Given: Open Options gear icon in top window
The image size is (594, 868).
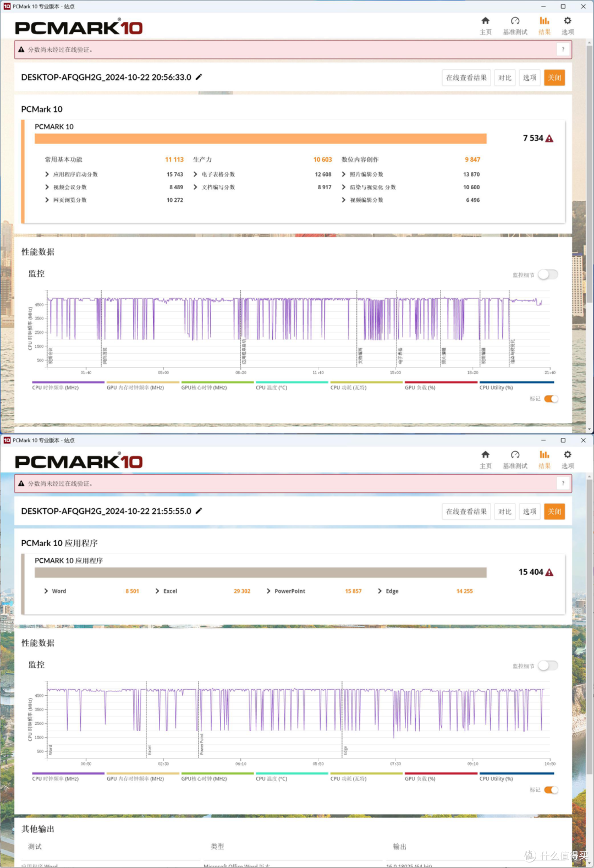Looking at the screenshot, I should click(568, 25).
